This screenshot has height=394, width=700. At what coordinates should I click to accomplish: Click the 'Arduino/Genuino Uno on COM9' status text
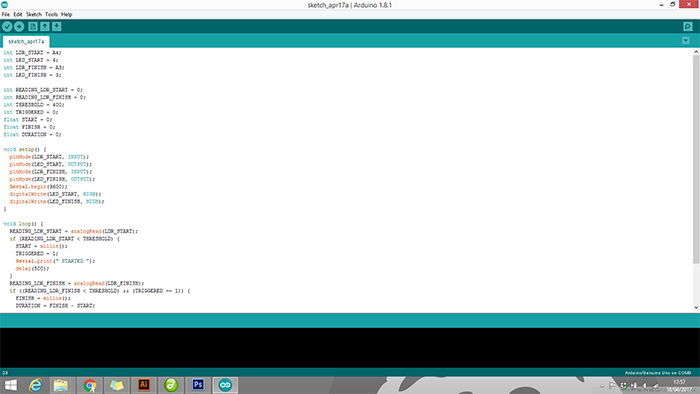point(658,373)
